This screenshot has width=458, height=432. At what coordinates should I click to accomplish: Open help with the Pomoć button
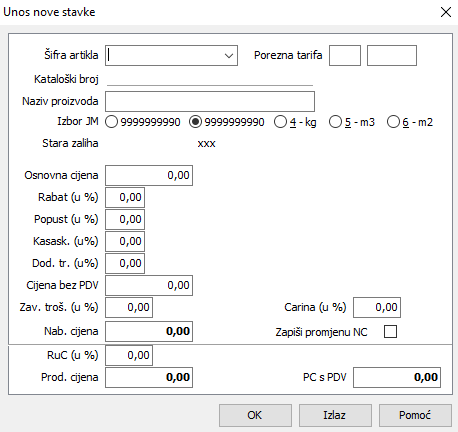pos(415,415)
